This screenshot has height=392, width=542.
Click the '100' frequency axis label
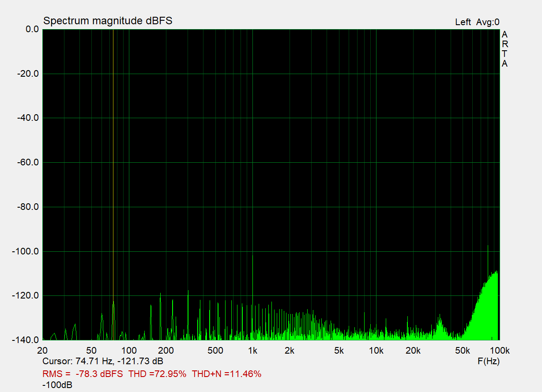pos(129,351)
